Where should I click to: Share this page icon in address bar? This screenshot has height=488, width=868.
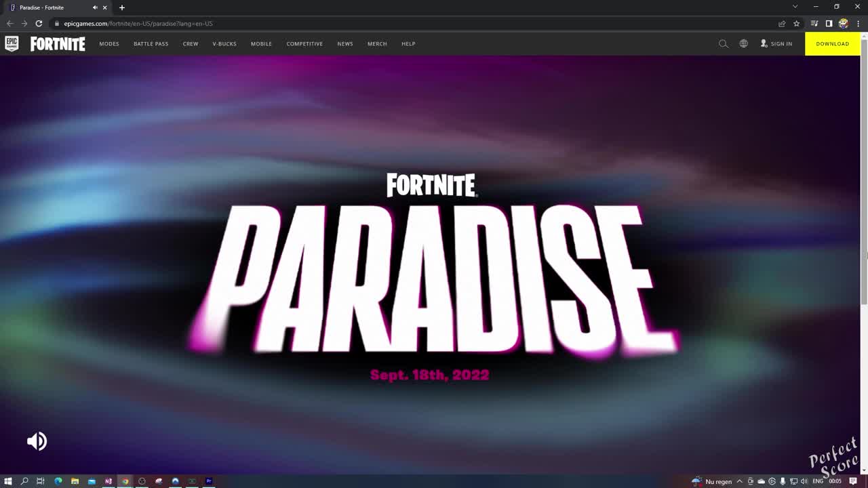[782, 24]
